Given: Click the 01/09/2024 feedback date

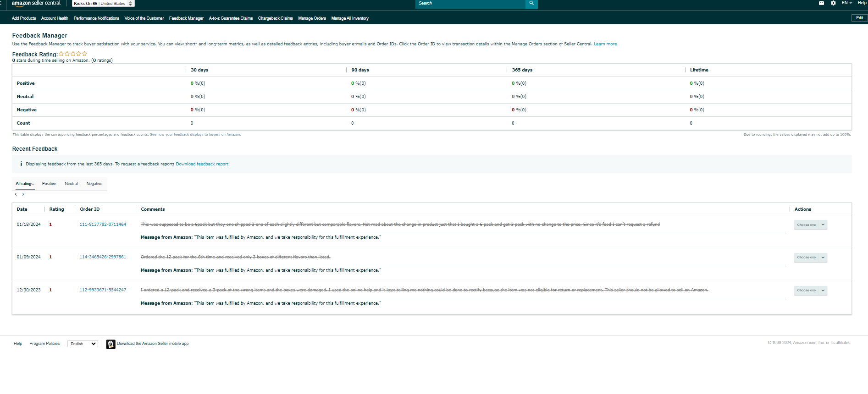Looking at the screenshot, I should pyautogui.click(x=29, y=257).
